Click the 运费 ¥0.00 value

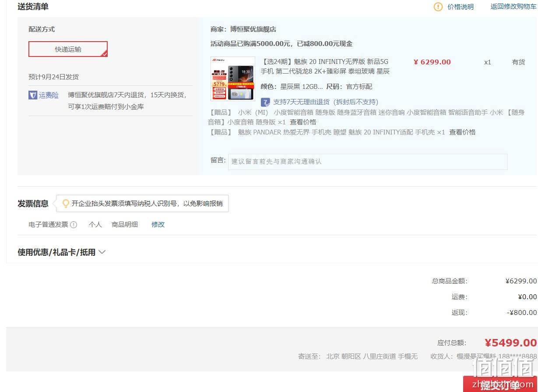coord(527,297)
